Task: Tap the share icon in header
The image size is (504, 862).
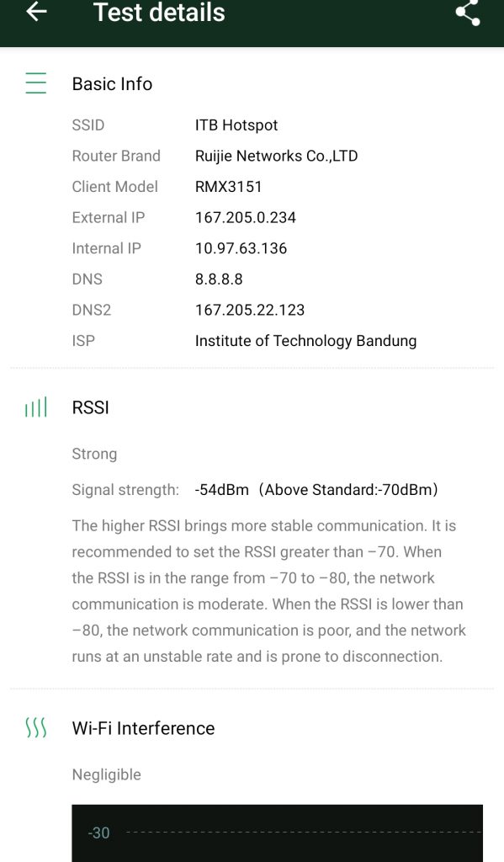Action: click(x=468, y=13)
